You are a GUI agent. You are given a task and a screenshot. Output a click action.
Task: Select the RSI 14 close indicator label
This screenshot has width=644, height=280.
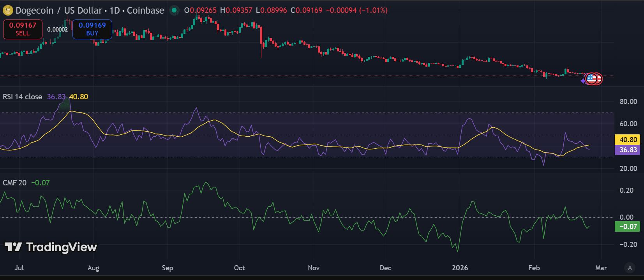coord(23,97)
